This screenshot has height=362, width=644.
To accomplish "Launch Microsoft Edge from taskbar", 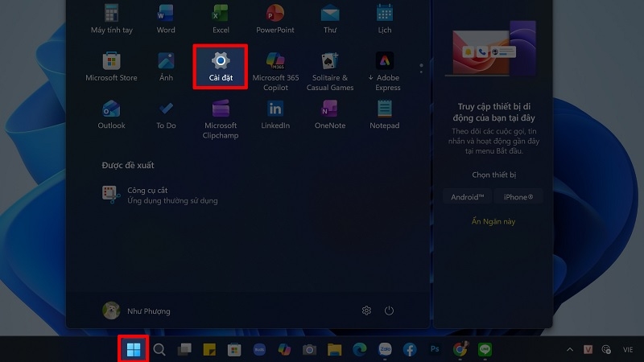I will pyautogui.click(x=359, y=350).
